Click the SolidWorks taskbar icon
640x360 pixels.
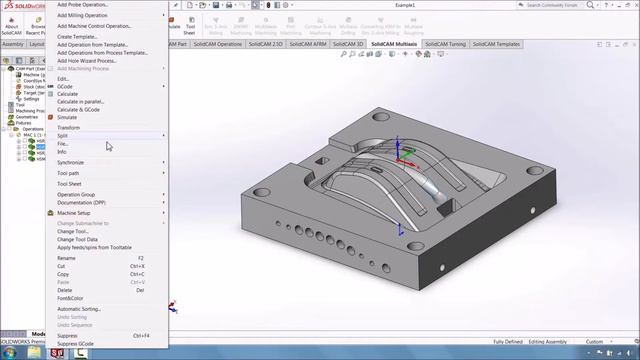point(57,353)
